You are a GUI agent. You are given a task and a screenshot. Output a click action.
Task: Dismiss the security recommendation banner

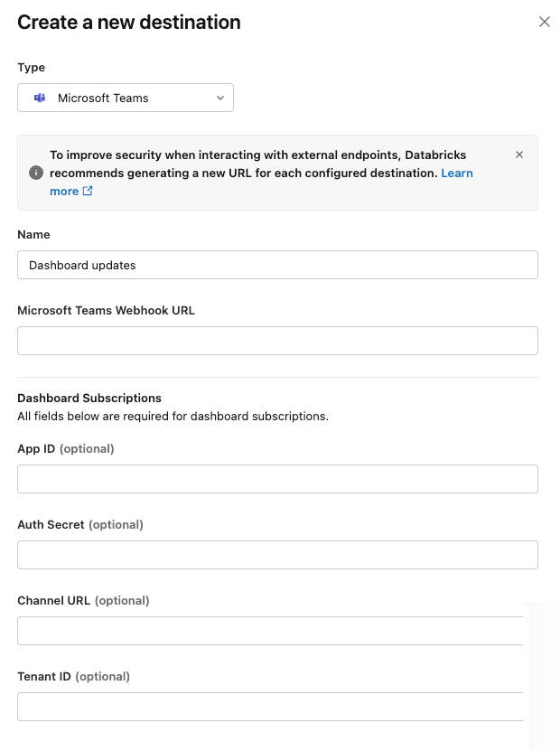click(x=519, y=155)
